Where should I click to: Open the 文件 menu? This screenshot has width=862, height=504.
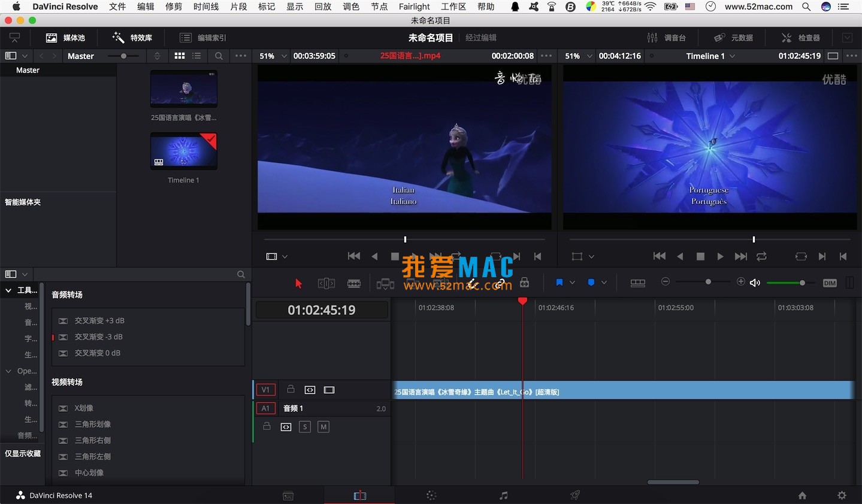pyautogui.click(x=117, y=7)
